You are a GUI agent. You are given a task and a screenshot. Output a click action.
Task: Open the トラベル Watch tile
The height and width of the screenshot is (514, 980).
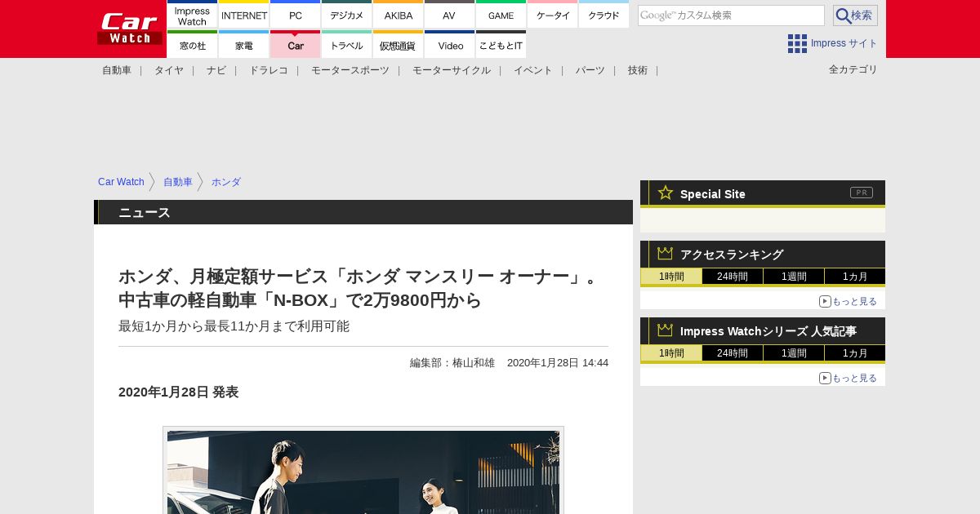pyautogui.click(x=346, y=44)
